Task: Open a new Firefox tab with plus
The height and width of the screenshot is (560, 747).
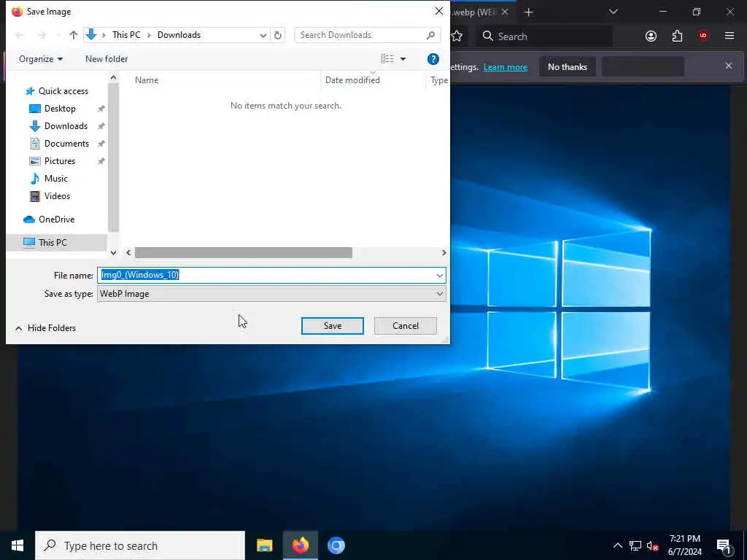Action: click(x=528, y=12)
